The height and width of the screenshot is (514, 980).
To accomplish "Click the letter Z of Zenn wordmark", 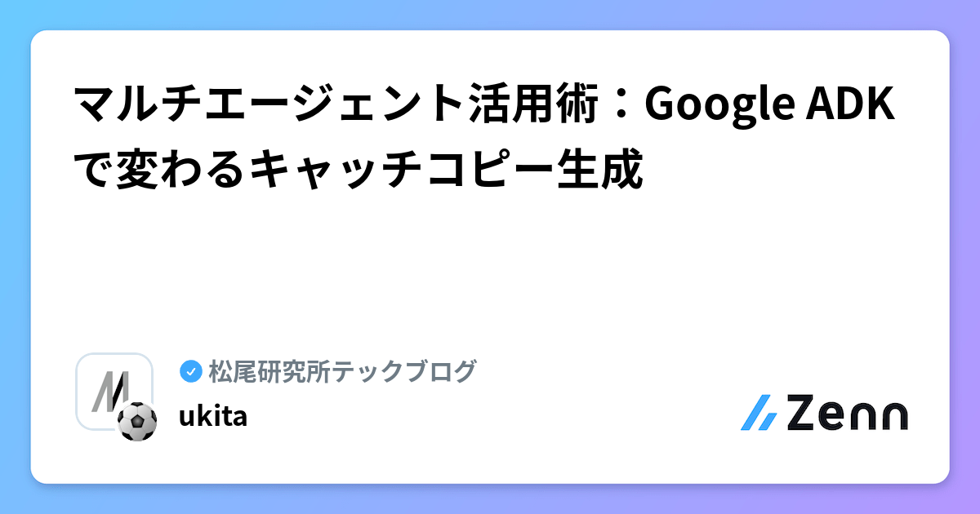I will [804, 413].
